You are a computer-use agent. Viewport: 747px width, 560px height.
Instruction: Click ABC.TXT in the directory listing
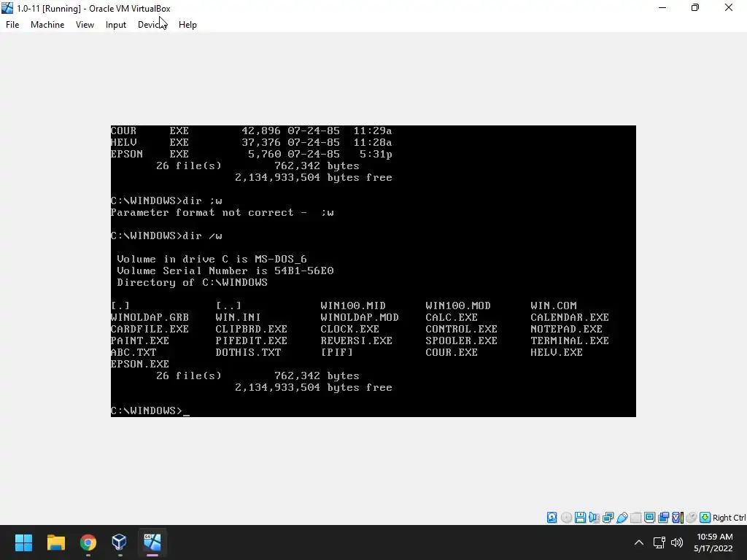pyautogui.click(x=133, y=352)
